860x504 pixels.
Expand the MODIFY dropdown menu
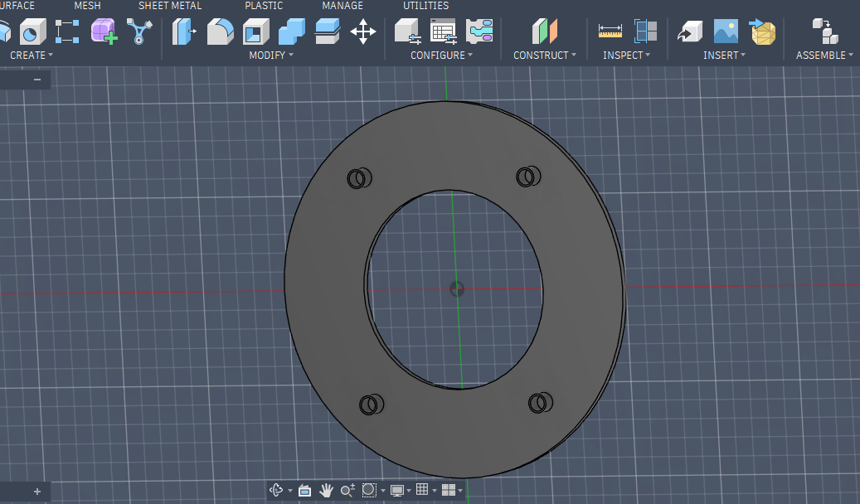(x=271, y=56)
